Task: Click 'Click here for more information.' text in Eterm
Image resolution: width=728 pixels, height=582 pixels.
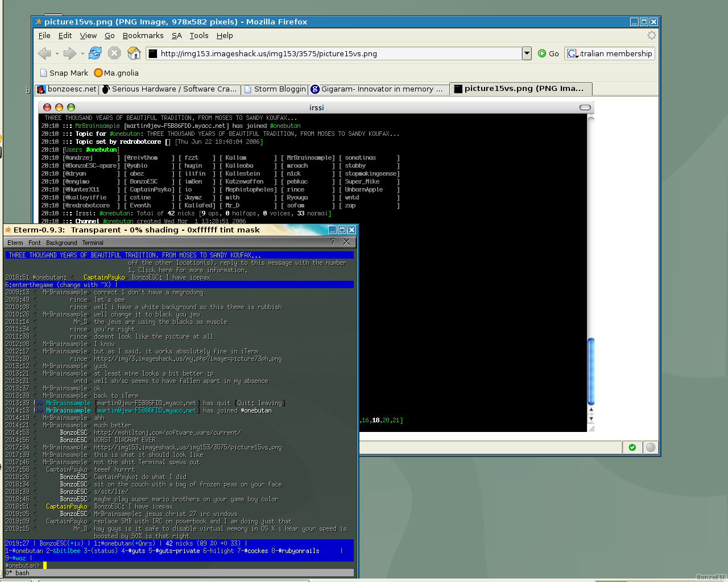Action: point(192,270)
